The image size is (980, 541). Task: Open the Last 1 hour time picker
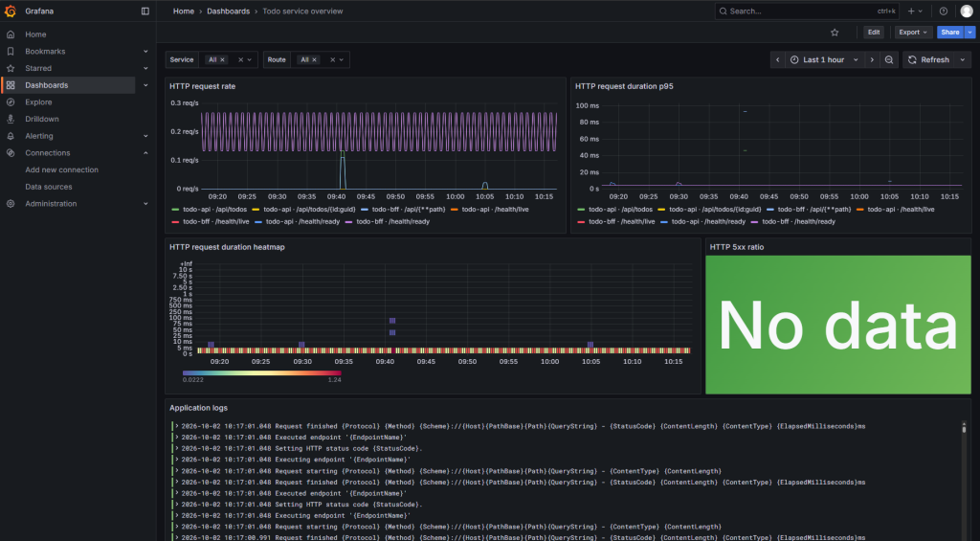(x=824, y=60)
